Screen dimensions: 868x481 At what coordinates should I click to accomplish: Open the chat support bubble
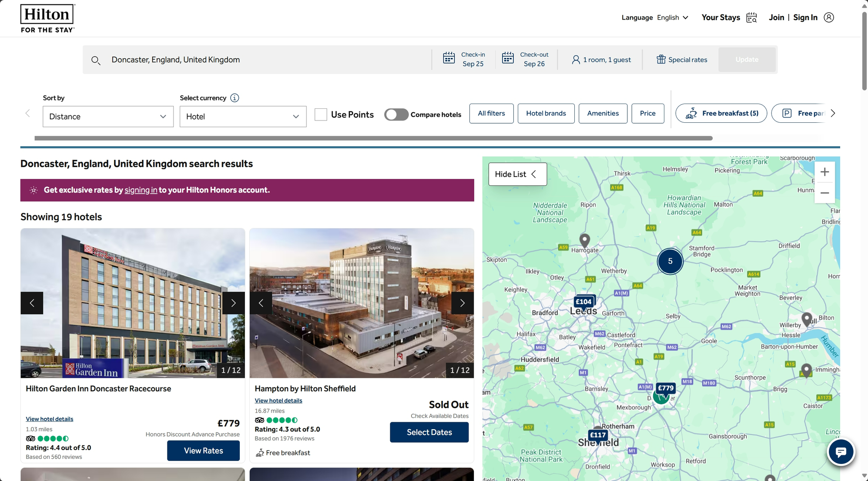coord(841,452)
